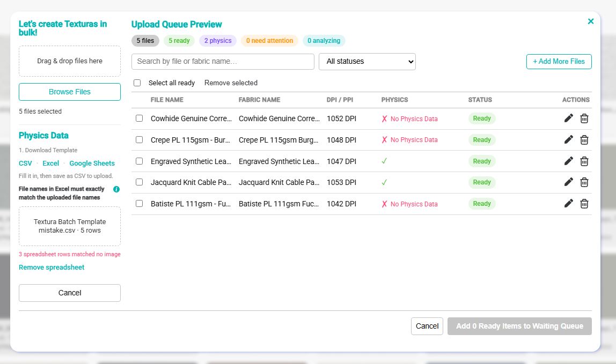Viewport: 616px width, 364px height.
Task: Click the Drag & drop files here zone
Action: pos(70,61)
